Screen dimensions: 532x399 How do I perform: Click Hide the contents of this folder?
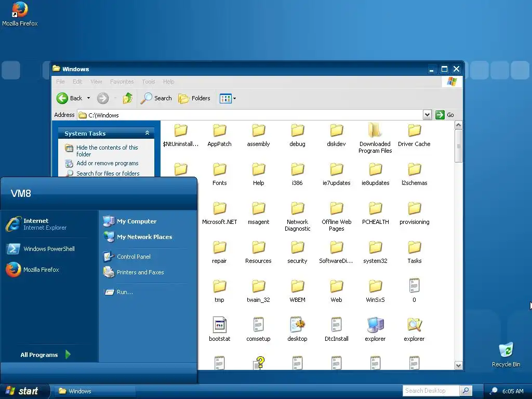107,151
